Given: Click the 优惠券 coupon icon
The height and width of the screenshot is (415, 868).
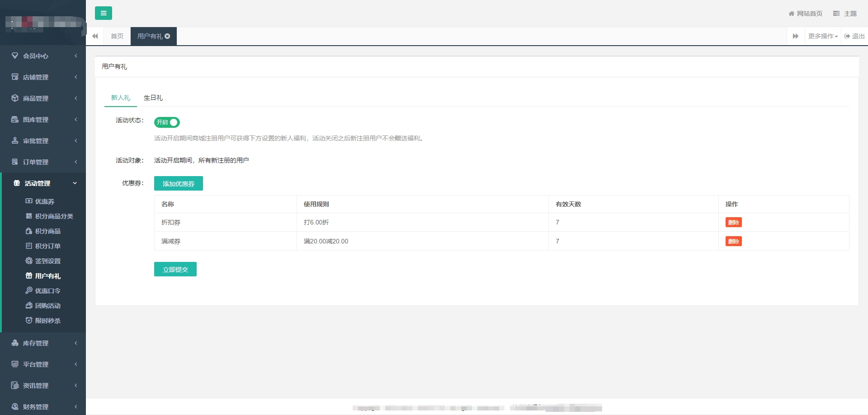Looking at the screenshot, I should [x=29, y=201].
